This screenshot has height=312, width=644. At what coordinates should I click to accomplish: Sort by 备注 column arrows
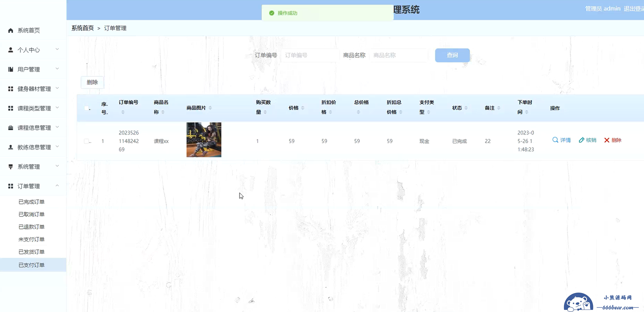point(499,108)
